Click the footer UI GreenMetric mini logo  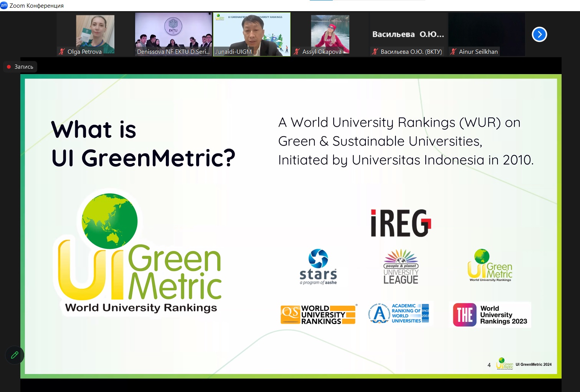504,364
